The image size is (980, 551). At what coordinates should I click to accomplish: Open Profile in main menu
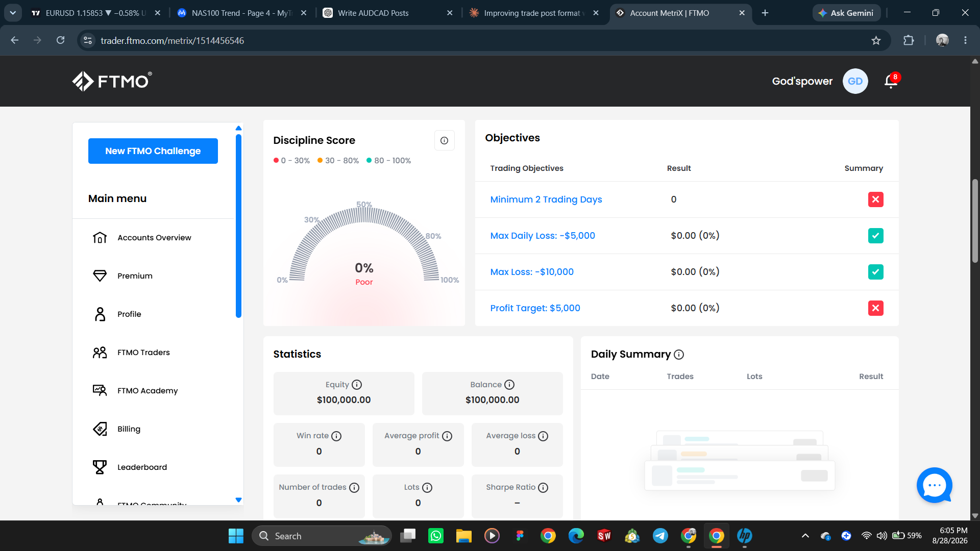click(x=129, y=314)
